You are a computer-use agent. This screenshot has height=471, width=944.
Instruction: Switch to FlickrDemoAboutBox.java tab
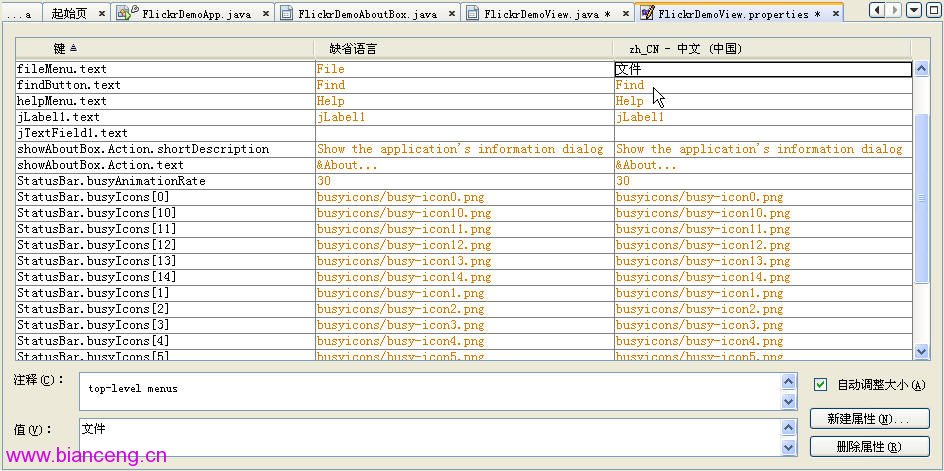pyautogui.click(x=368, y=14)
